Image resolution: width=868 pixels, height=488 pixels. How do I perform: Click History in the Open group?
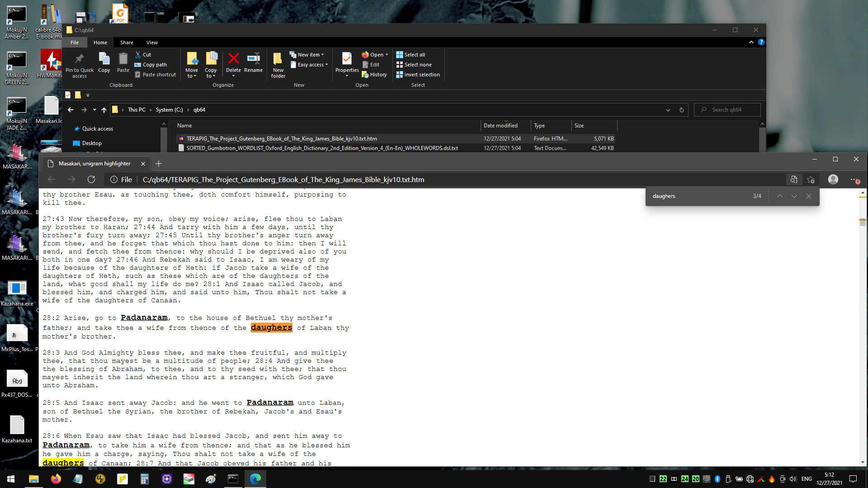pyautogui.click(x=374, y=75)
